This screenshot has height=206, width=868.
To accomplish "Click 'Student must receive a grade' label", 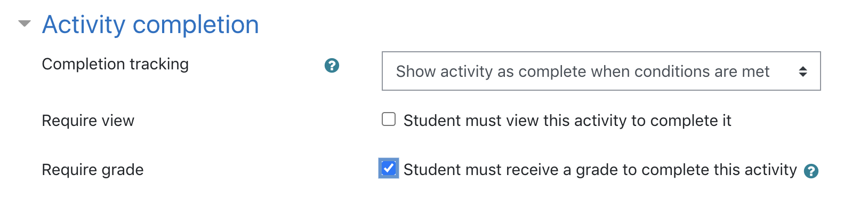I will pyautogui.click(x=600, y=170).
